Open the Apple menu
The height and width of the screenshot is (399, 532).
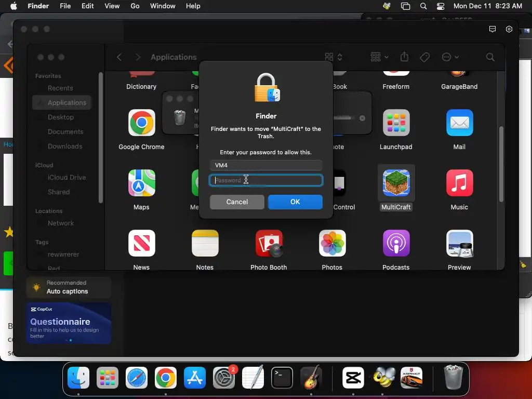point(14,6)
